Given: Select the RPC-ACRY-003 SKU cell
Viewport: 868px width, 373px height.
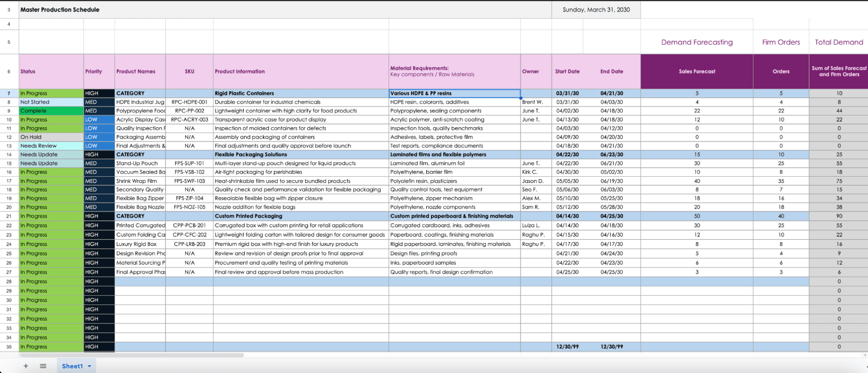Looking at the screenshot, I should [x=189, y=120].
